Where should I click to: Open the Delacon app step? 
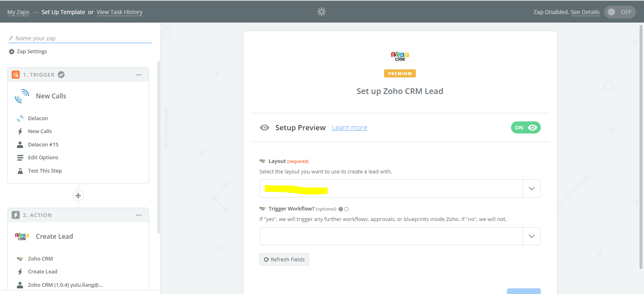(38, 118)
